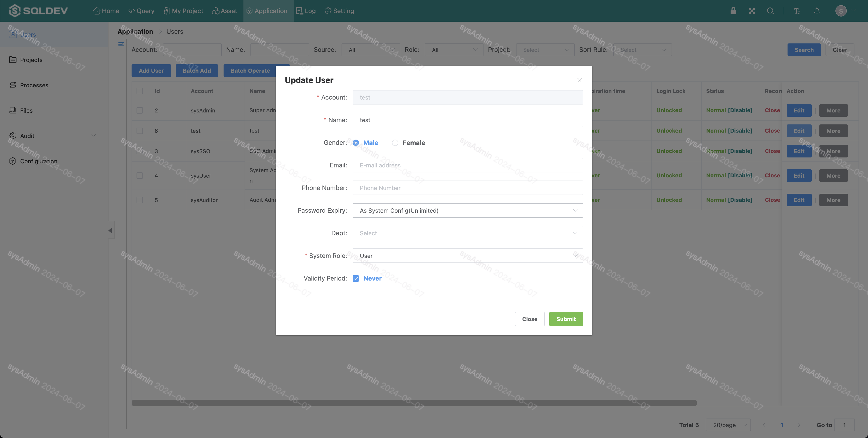Click the Go to page input

(844, 425)
